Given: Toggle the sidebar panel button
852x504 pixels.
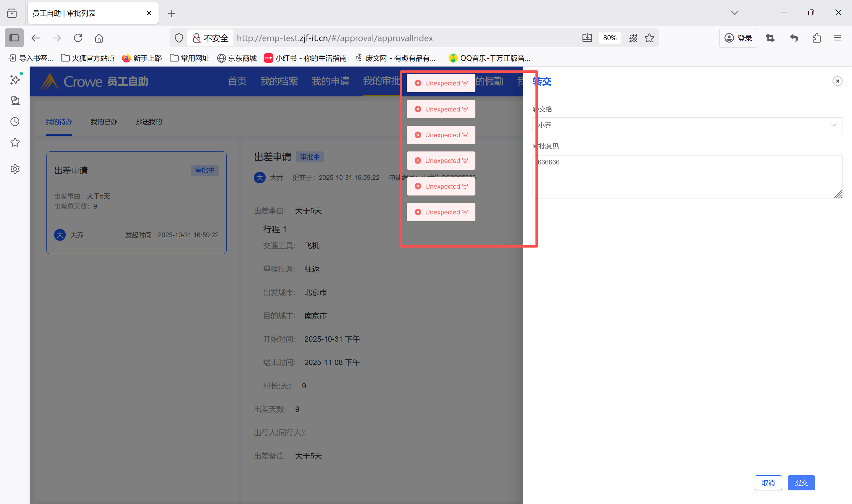Looking at the screenshot, I should pos(14,38).
